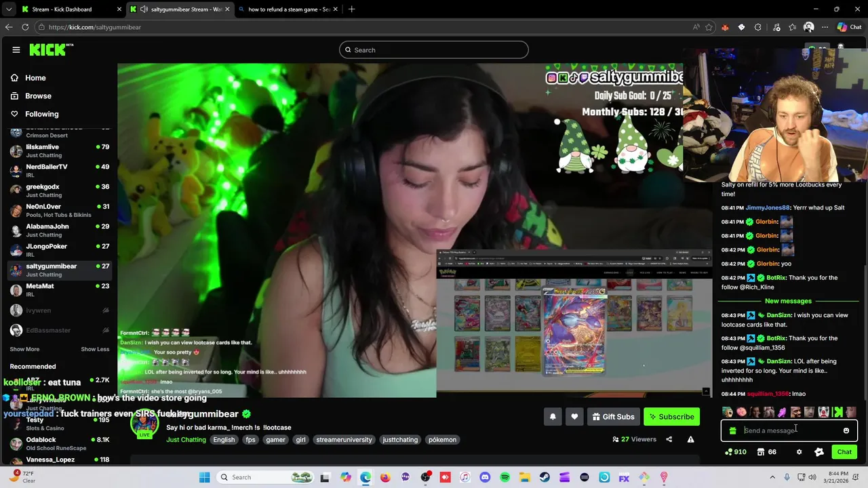This screenshot has height=488, width=868.
Task: Open emoji picker in chat input
Action: [846, 430]
